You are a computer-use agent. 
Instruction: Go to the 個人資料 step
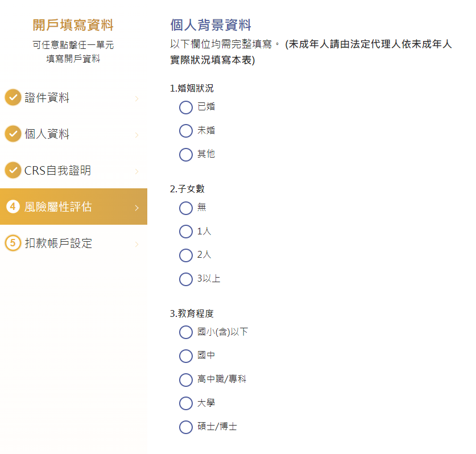[73, 134]
